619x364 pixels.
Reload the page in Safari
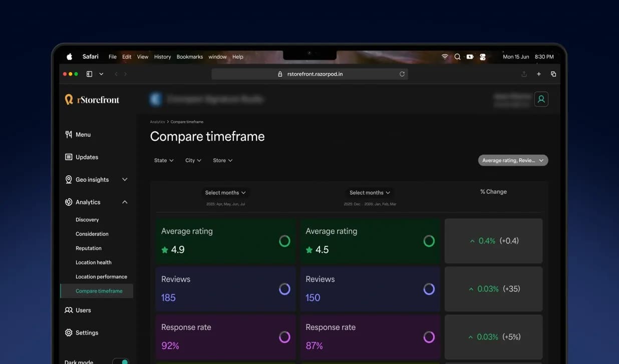(402, 74)
